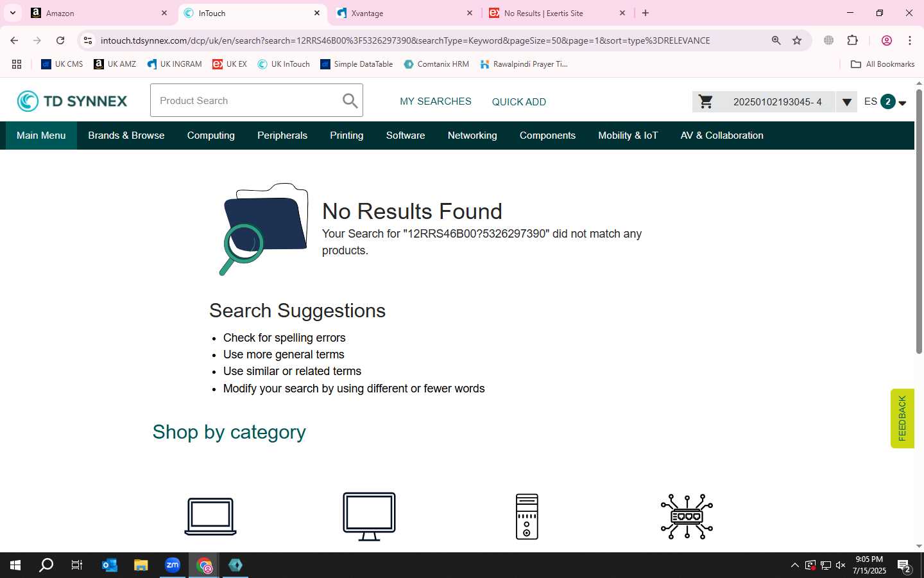The image size is (924, 578).
Task: Open the ES account dropdown
Action: pos(885,101)
